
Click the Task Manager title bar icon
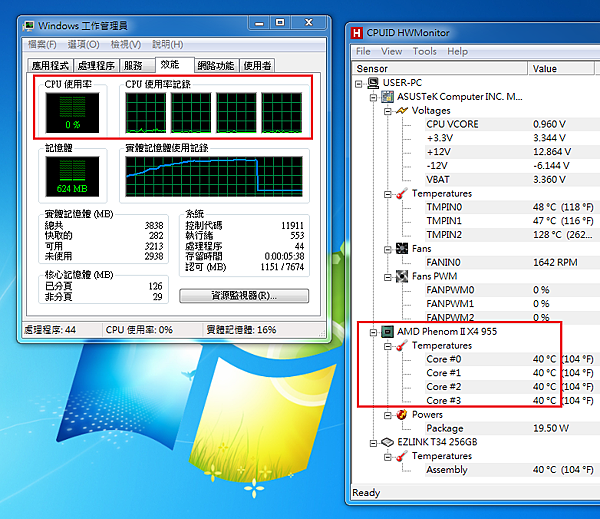point(28,26)
